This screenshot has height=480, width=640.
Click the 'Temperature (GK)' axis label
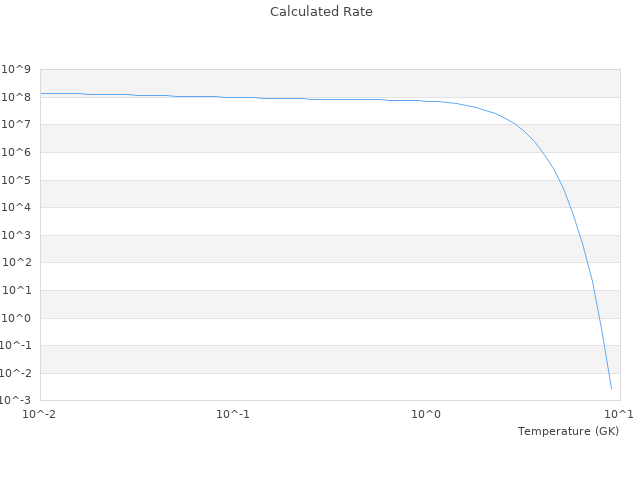coord(568,431)
